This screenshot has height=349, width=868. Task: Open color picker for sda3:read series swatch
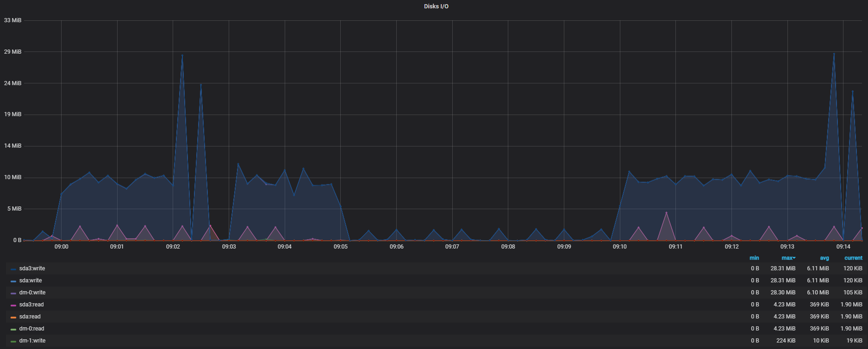13,305
